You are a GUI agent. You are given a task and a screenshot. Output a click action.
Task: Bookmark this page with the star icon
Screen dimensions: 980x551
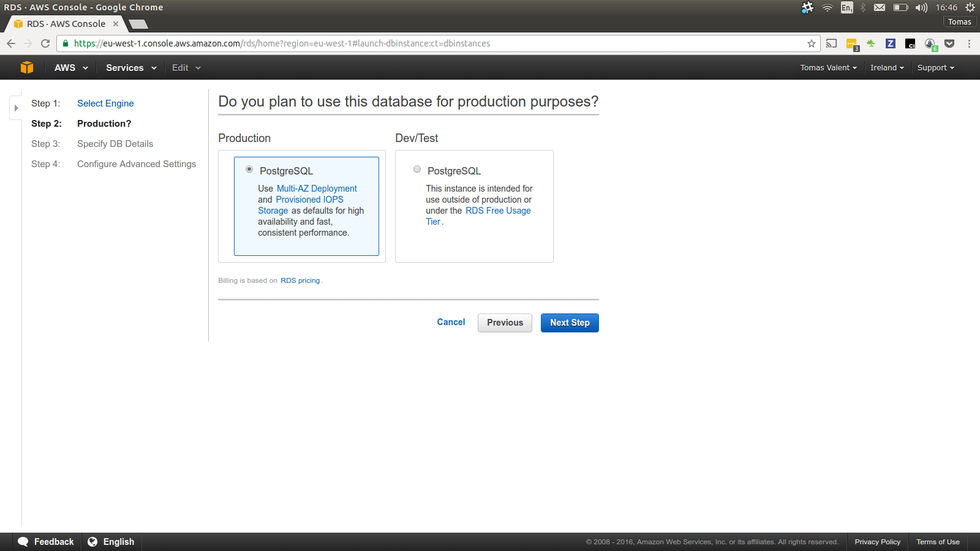tap(812, 43)
